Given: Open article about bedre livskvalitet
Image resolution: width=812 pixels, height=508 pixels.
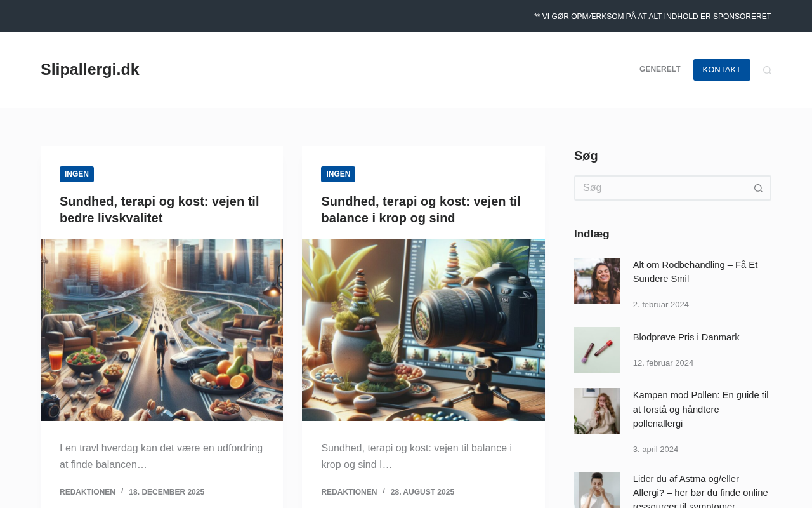Looking at the screenshot, I should click(x=159, y=210).
